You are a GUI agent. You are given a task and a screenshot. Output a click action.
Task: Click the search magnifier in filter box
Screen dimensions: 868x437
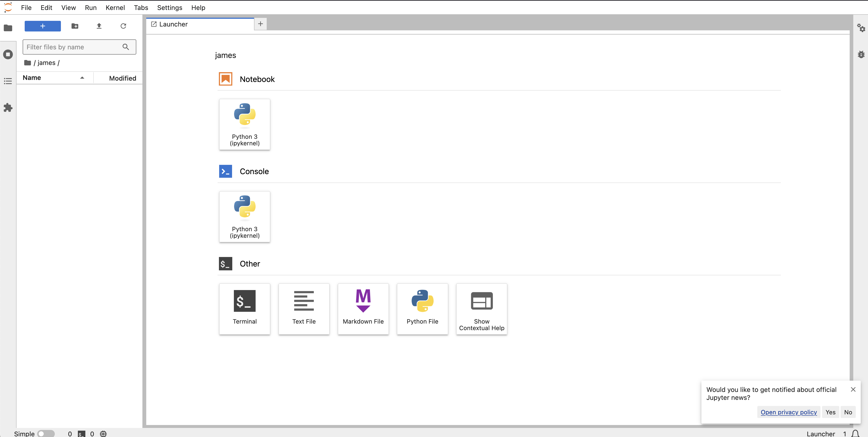(126, 47)
